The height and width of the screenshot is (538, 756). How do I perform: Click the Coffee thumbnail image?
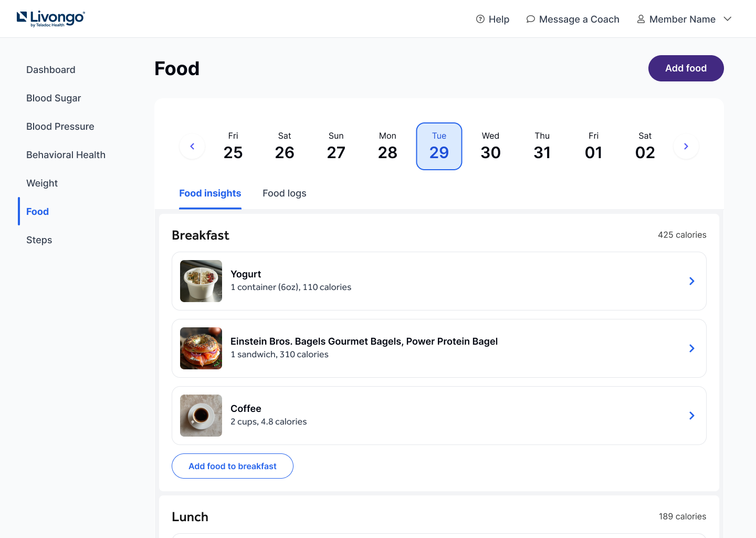point(201,416)
